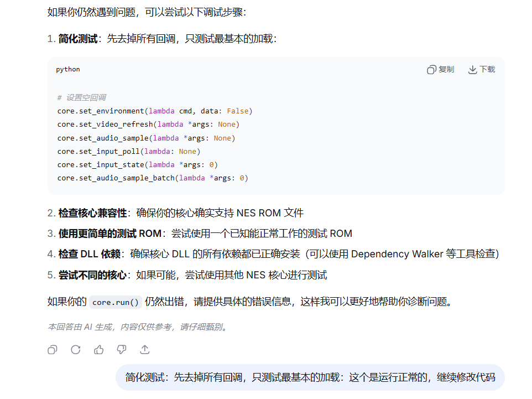532x399 pixels.
Task: Click list item 检查 DLL 依赖
Action: [x=273, y=254]
